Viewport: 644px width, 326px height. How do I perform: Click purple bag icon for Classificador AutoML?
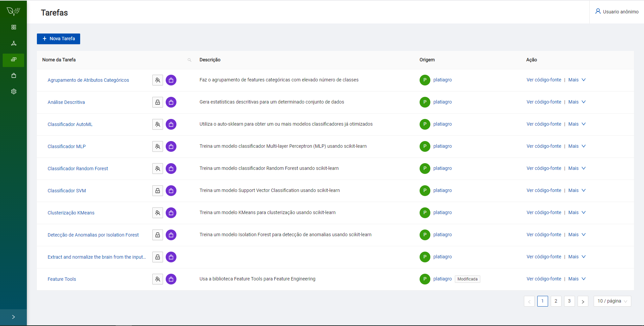pyautogui.click(x=171, y=124)
